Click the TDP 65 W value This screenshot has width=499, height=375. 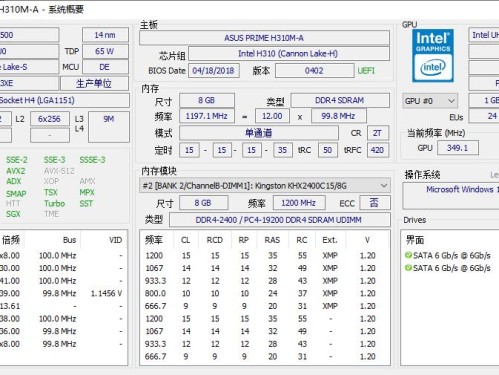[105, 51]
